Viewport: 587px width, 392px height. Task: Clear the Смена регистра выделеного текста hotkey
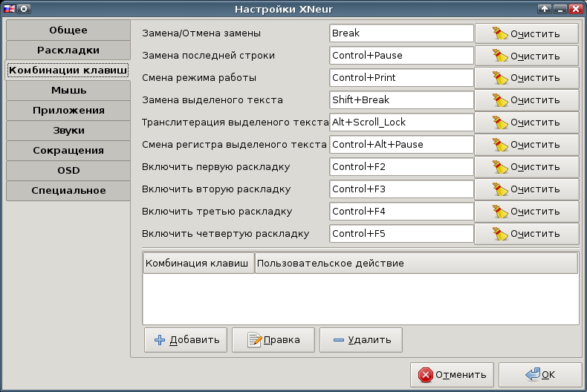[x=526, y=145]
